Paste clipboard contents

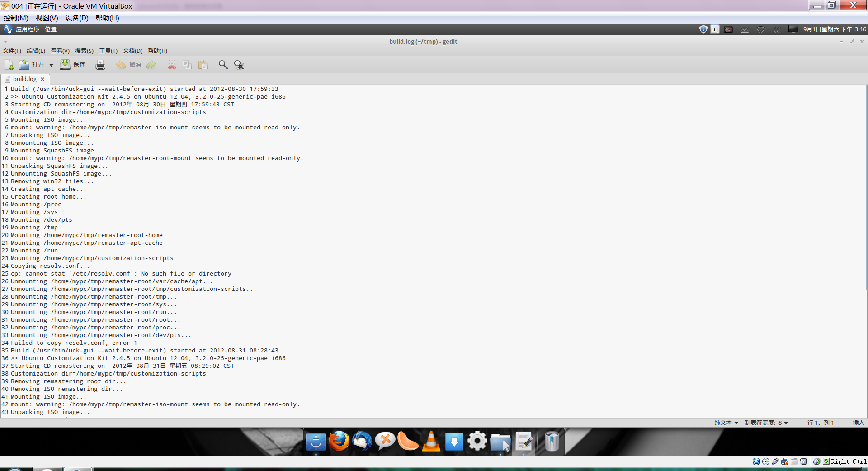point(203,65)
